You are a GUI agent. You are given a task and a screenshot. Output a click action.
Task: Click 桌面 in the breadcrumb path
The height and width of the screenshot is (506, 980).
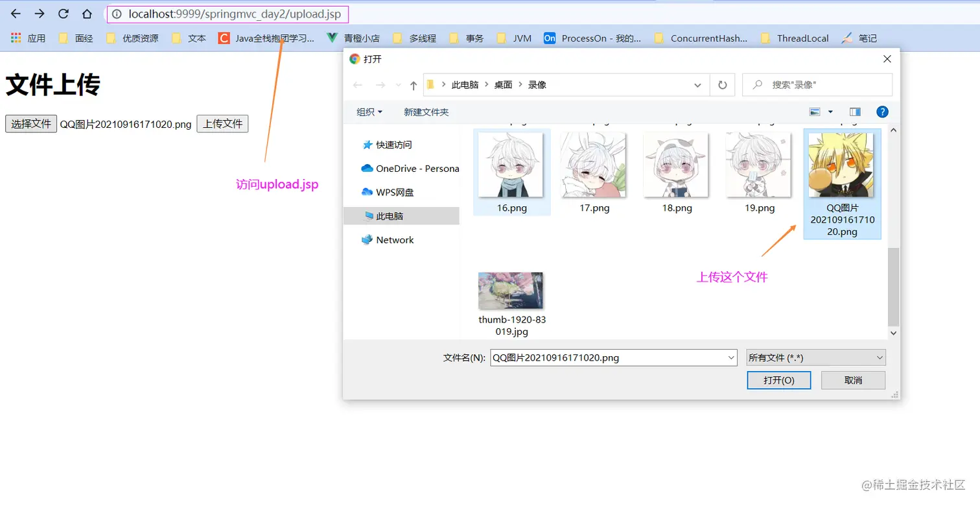[504, 84]
